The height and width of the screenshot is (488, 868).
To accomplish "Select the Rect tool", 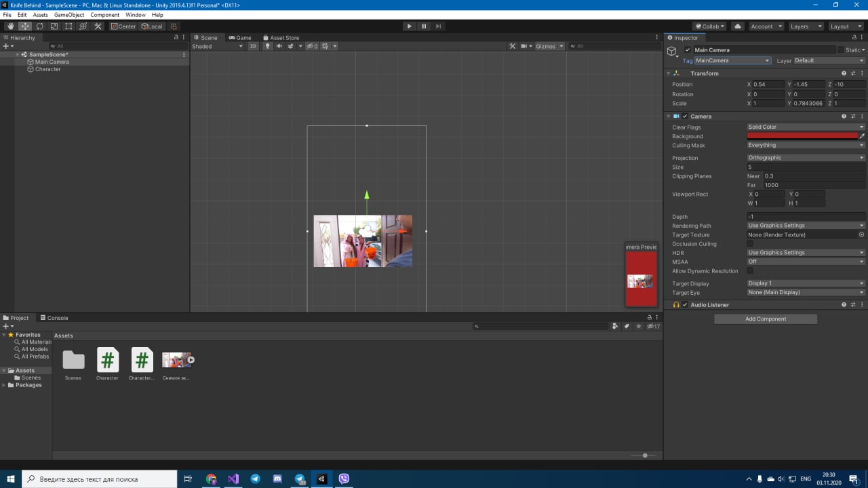I will [68, 26].
